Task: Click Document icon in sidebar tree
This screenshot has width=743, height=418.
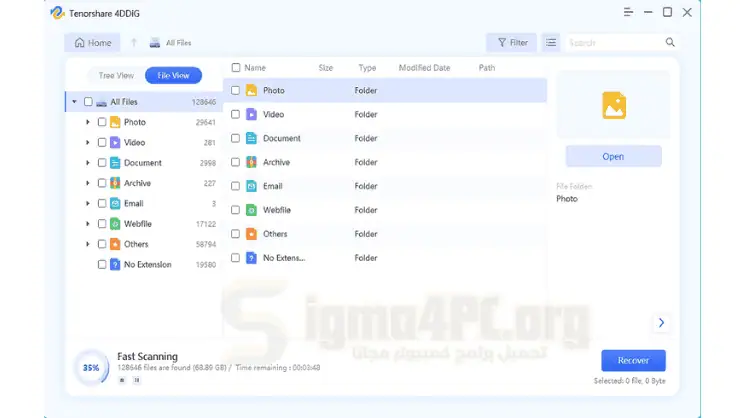Action: click(x=115, y=163)
